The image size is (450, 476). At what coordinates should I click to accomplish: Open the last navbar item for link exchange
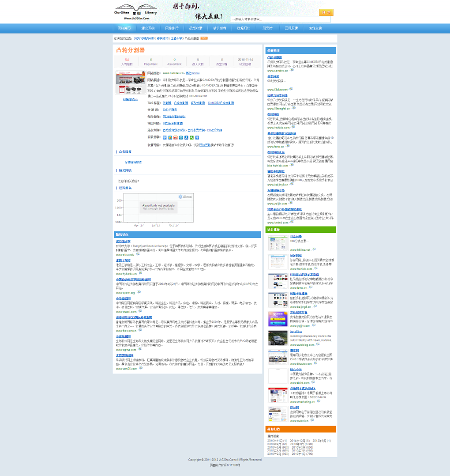315,28
